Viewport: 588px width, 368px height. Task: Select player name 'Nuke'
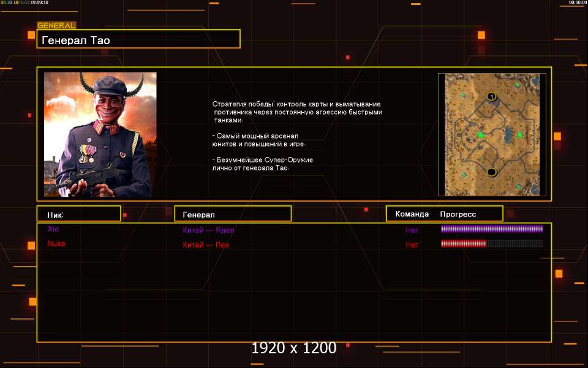pyautogui.click(x=56, y=243)
